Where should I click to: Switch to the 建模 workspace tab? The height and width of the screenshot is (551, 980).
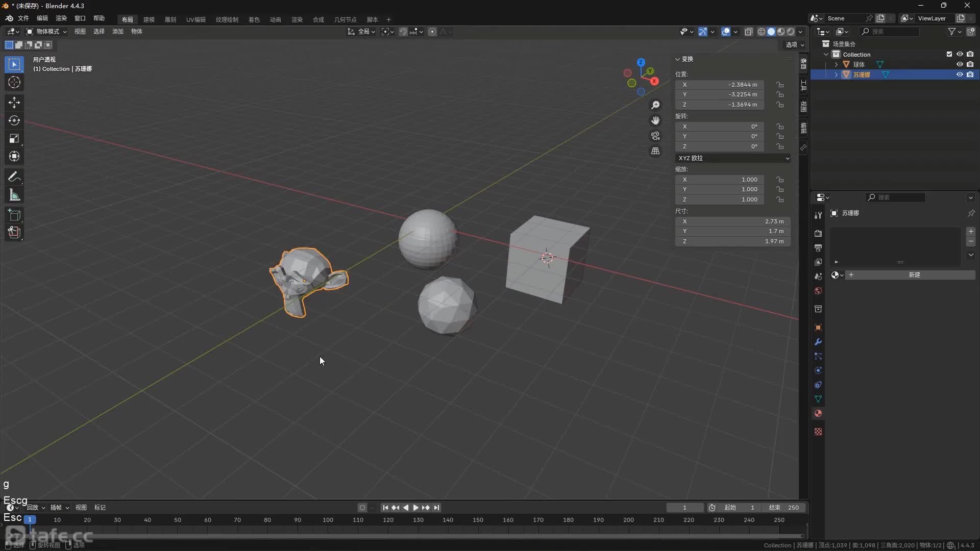tap(149, 19)
